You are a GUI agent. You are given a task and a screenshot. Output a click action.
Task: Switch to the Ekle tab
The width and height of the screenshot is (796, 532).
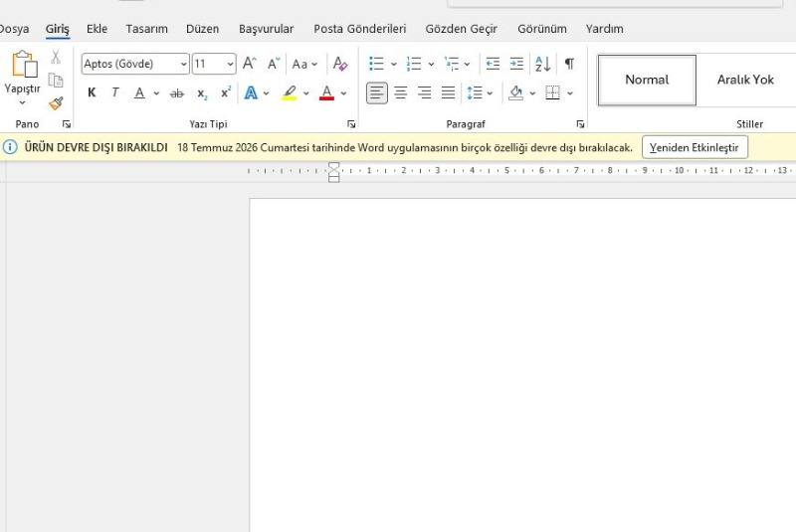pyautogui.click(x=97, y=29)
